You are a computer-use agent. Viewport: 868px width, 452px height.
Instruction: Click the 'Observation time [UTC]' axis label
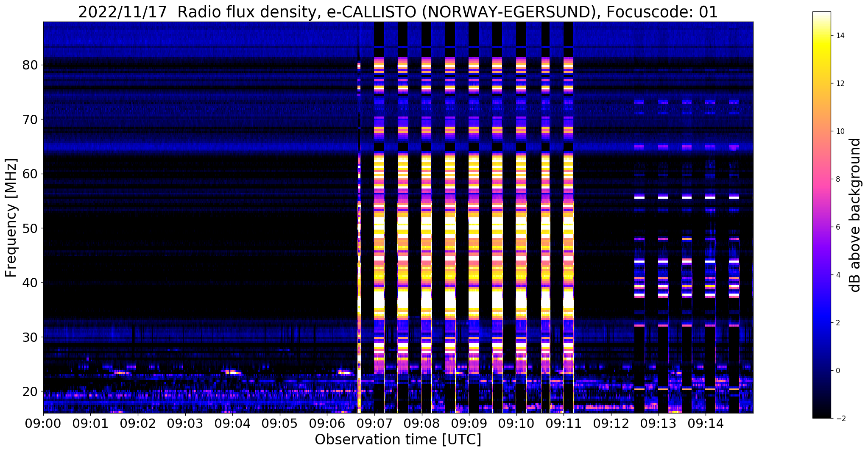[x=398, y=439]
